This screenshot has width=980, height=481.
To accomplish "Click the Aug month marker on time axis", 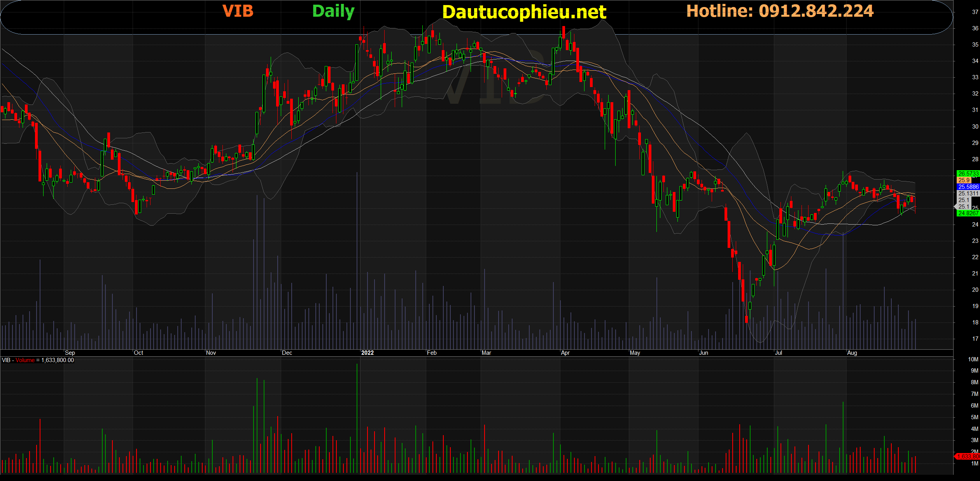I will click(852, 353).
